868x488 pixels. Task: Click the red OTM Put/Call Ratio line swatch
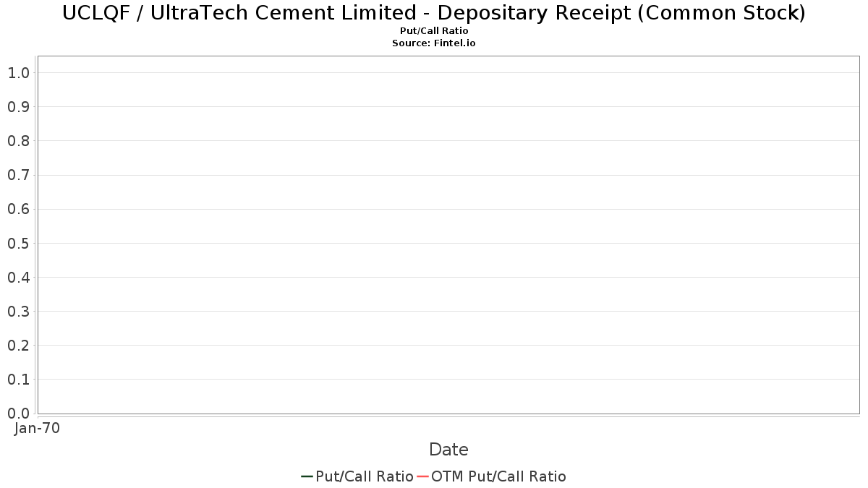tap(423, 476)
